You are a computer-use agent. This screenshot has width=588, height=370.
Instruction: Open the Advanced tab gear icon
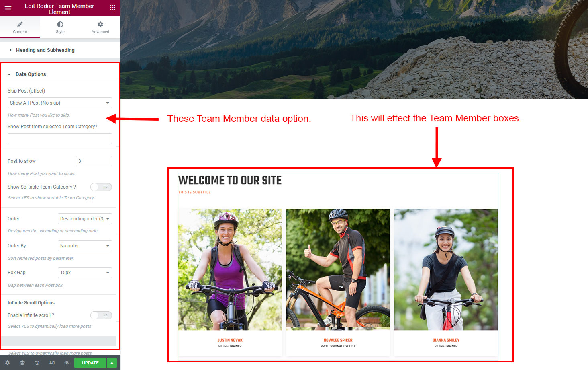pos(100,25)
